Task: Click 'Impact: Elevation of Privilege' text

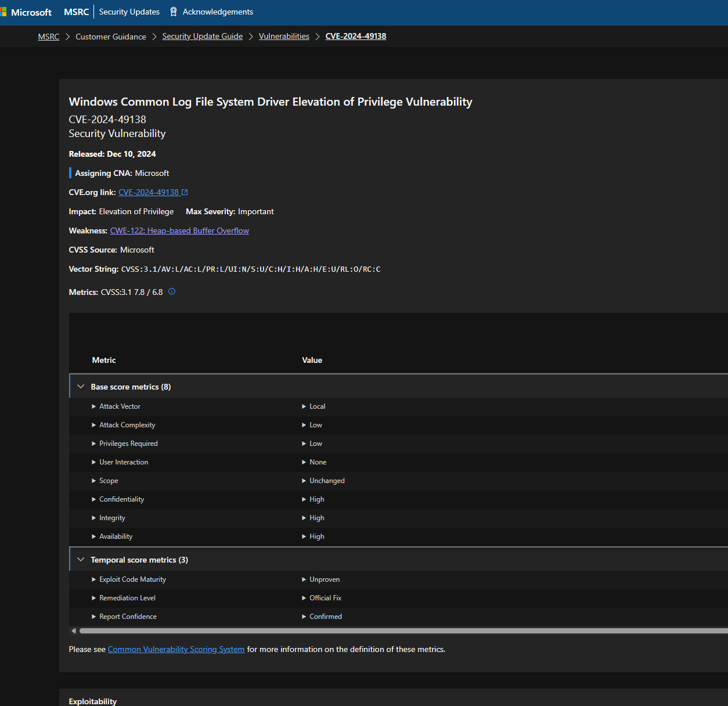Action: (x=121, y=211)
